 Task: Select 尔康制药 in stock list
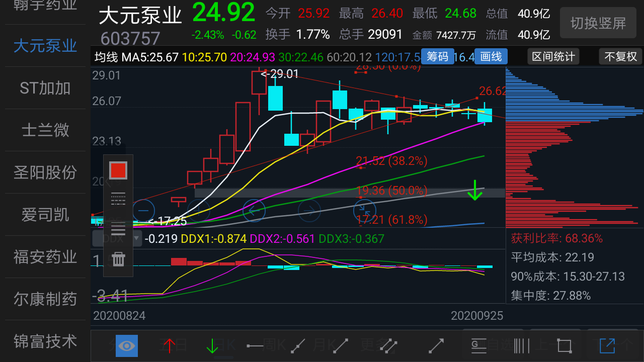(45, 299)
